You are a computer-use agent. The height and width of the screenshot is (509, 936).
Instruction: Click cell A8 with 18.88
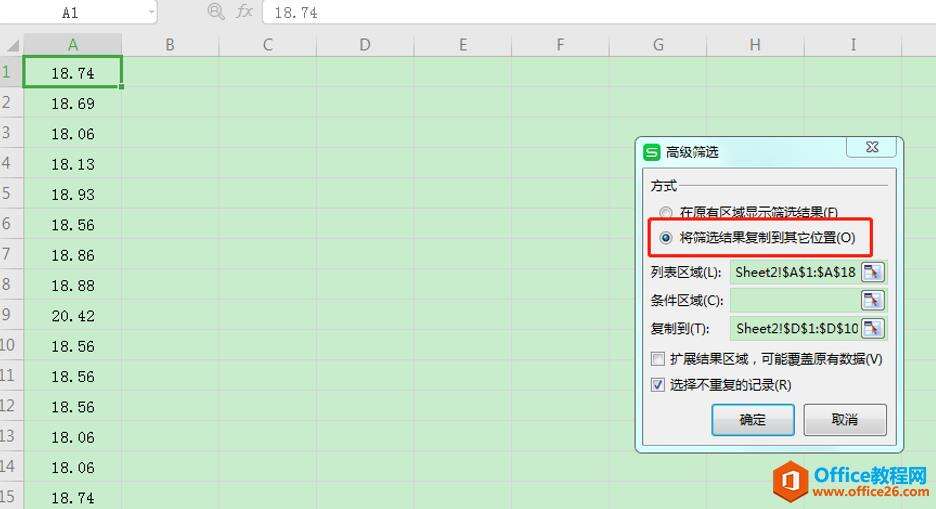[73, 285]
